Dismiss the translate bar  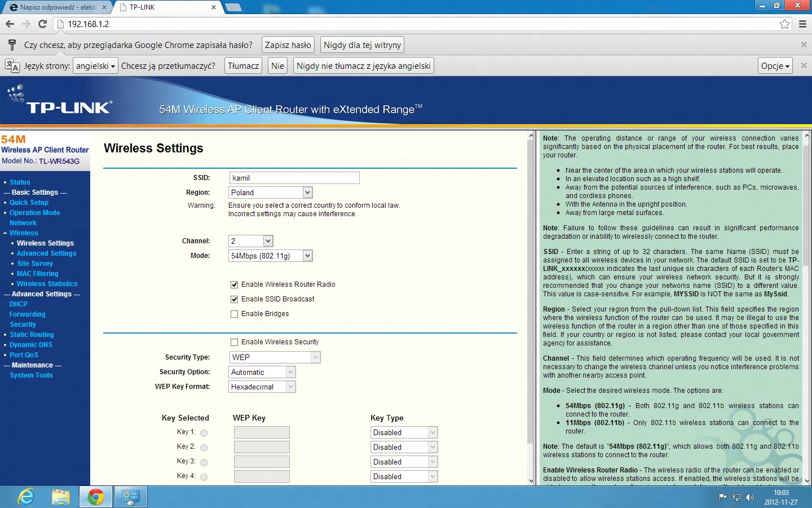(x=804, y=65)
